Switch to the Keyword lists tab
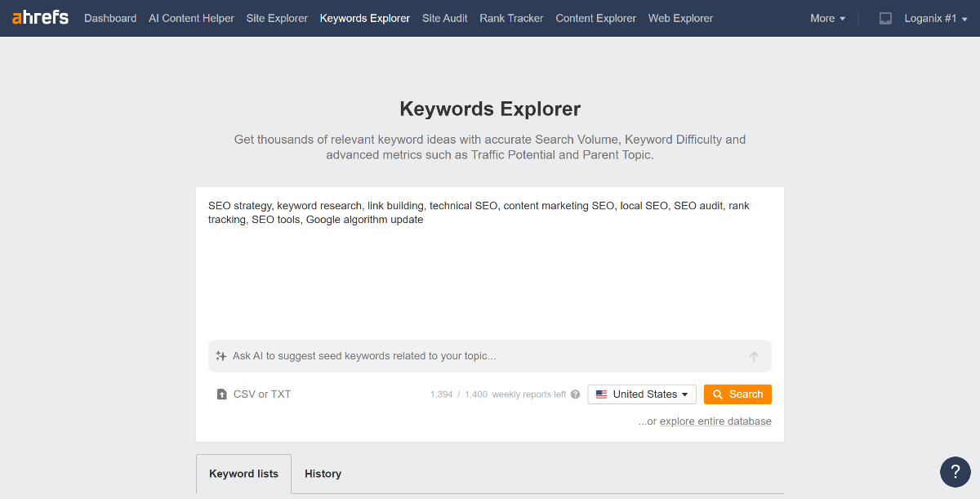980x499 pixels. point(243,474)
